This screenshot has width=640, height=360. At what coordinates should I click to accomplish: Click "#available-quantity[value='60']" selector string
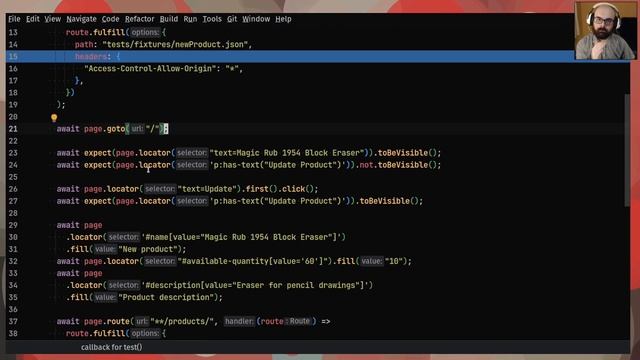[x=253, y=261]
